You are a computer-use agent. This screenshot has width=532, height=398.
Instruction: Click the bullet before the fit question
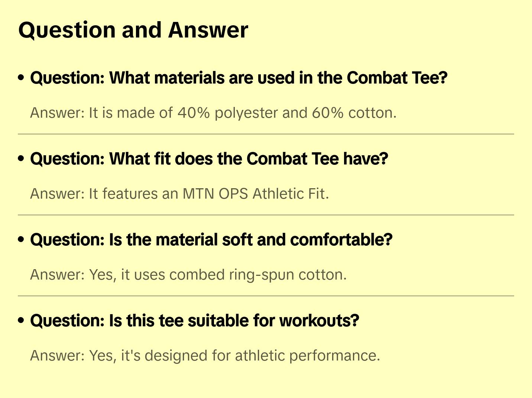[x=21, y=159]
